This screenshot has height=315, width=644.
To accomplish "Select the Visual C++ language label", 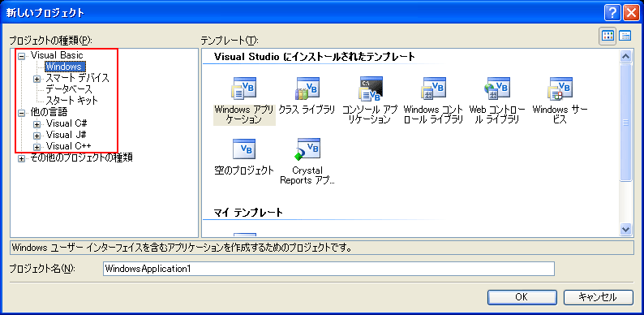I will coord(69,145).
